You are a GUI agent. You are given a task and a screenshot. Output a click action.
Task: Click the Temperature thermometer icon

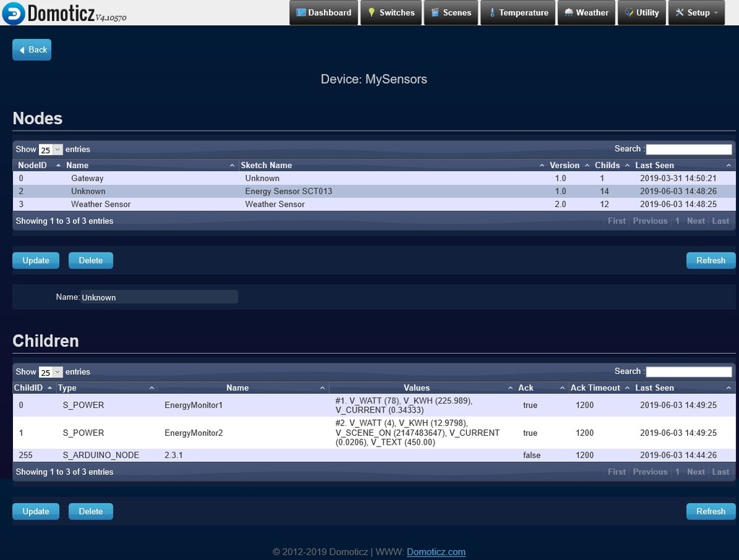click(x=492, y=13)
